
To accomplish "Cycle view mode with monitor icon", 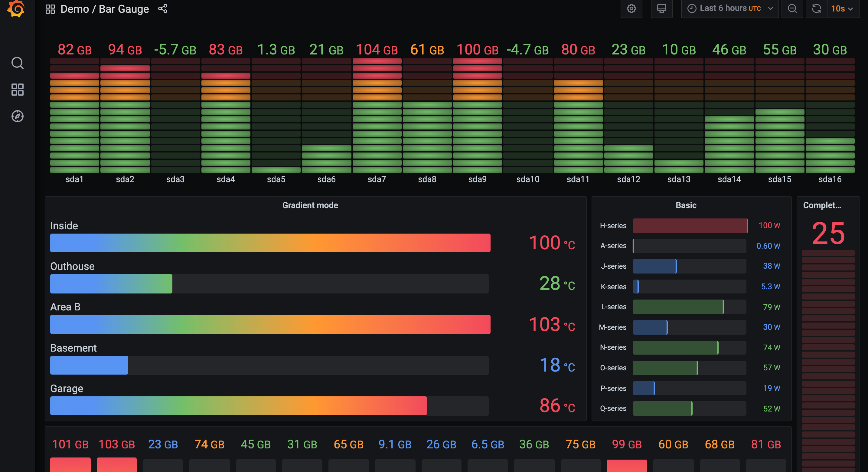I will tap(661, 8).
